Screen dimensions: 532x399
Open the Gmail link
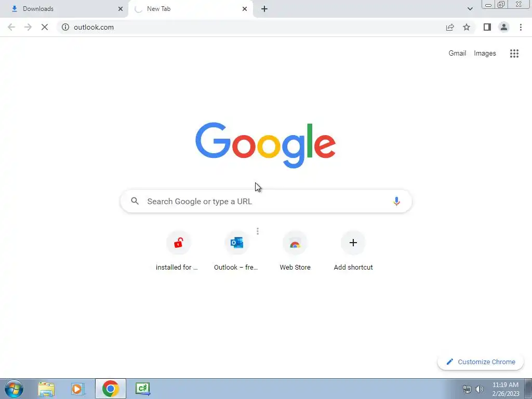tap(457, 54)
